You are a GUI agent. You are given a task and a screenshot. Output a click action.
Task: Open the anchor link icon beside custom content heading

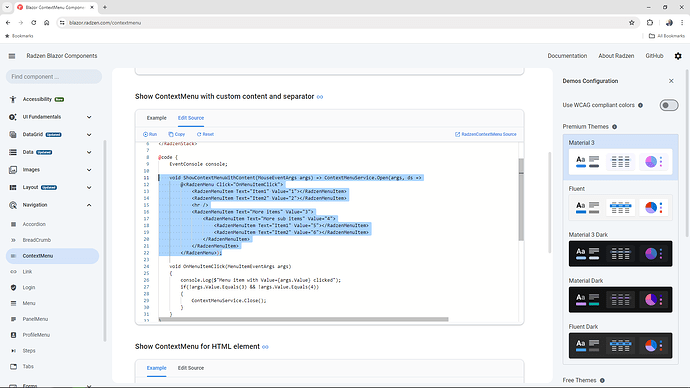pyautogui.click(x=320, y=97)
